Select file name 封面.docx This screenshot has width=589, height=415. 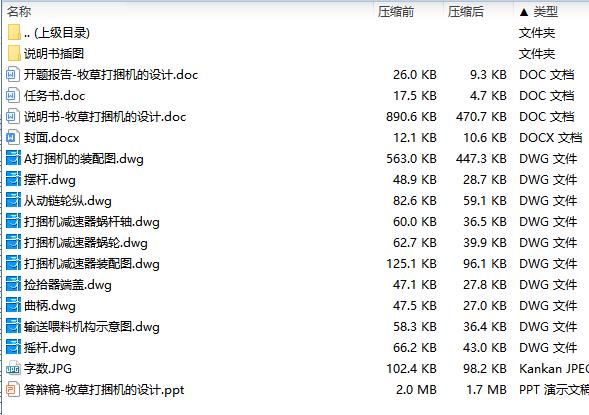pyautogui.click(x=51, y=138)
